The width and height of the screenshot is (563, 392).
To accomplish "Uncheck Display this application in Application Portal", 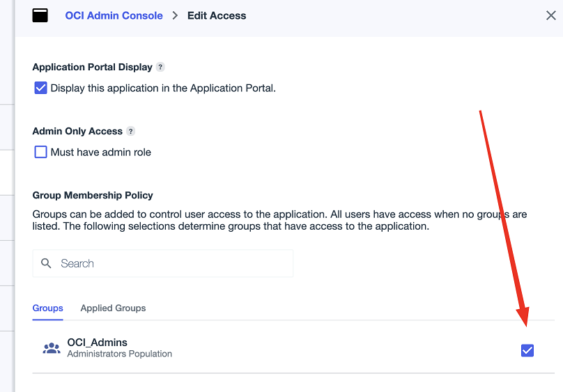I will pos(40,88).
